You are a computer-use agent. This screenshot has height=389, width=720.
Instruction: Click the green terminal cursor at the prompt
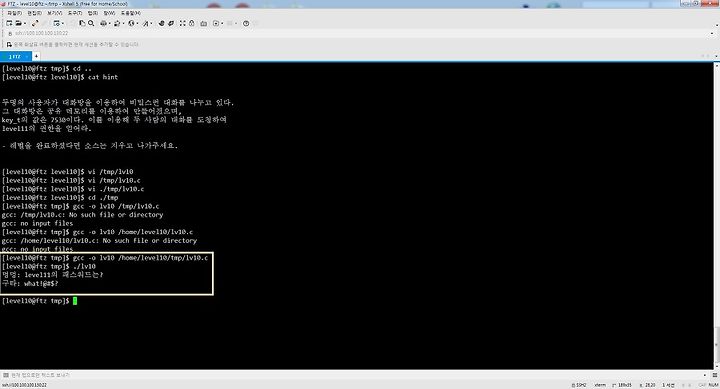75,301
